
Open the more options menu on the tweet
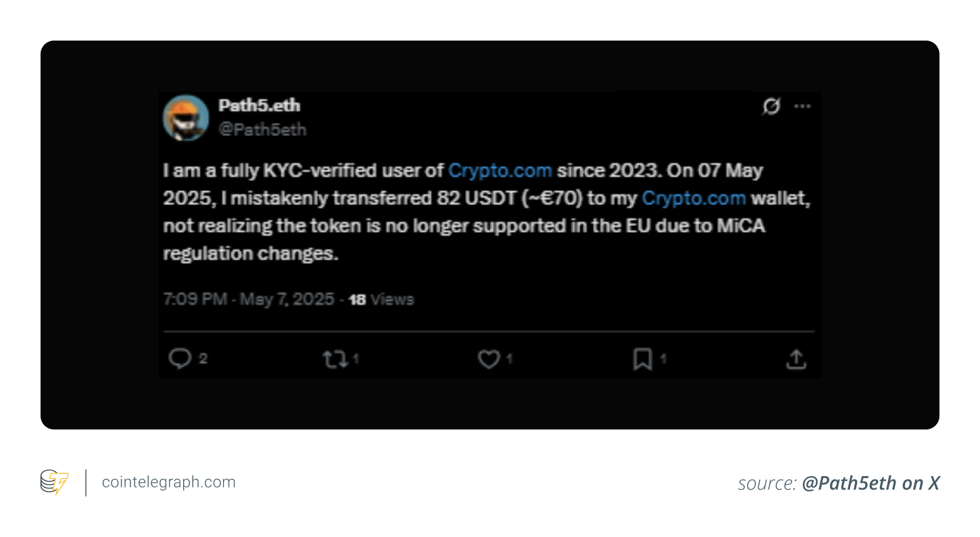(x=802, y=106)
